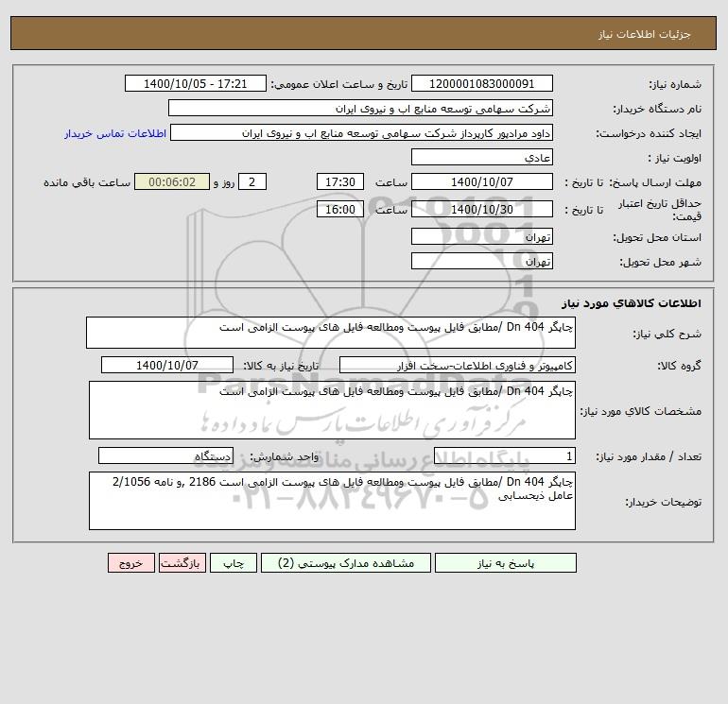Screen dimensions: 728x704
Task: Click priority field 'عادي'
Action: (x=482, y=157)
